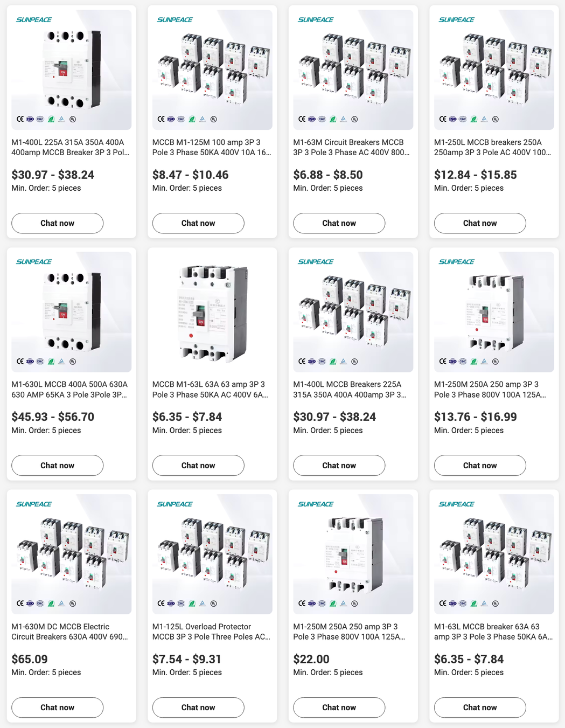Click the MCCB M1-125M 100 amp thumbnail
Screen dimensions: 565x728
point(212,70)
